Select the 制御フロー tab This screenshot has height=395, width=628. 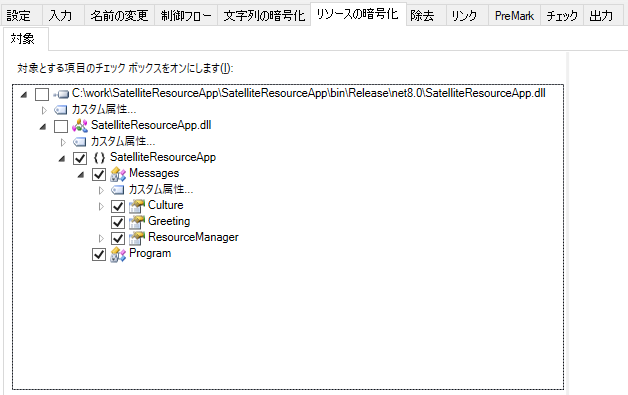[x=186, y=16]
